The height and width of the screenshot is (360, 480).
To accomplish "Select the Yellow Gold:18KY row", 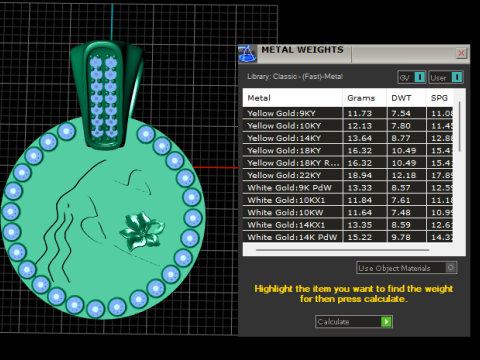I will click(x=348, y=150).
